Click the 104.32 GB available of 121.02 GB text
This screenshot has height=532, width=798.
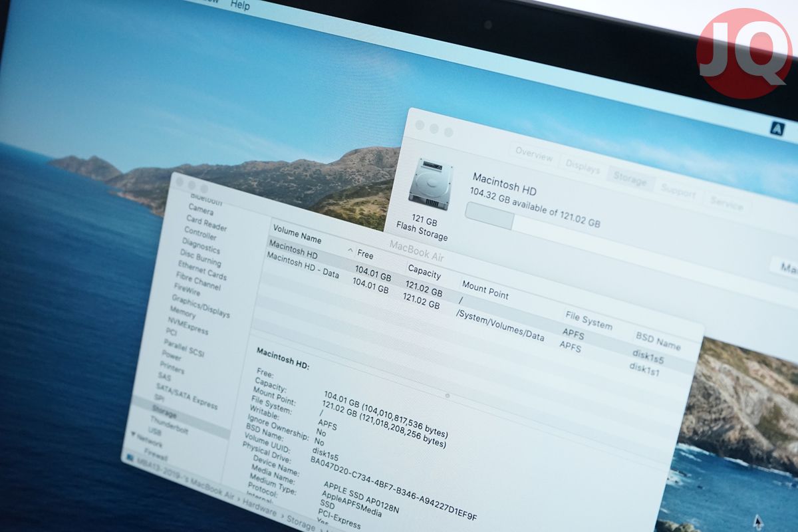(x=535, y=207)
